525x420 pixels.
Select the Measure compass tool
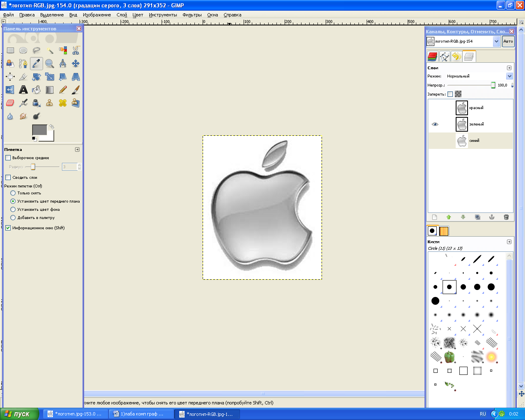tap(63, 64)
